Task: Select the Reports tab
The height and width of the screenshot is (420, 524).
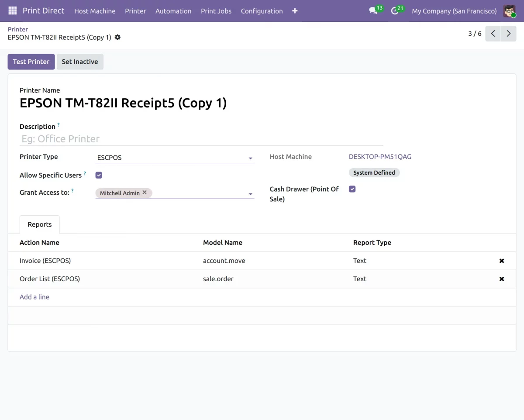Action: (40, 224)
